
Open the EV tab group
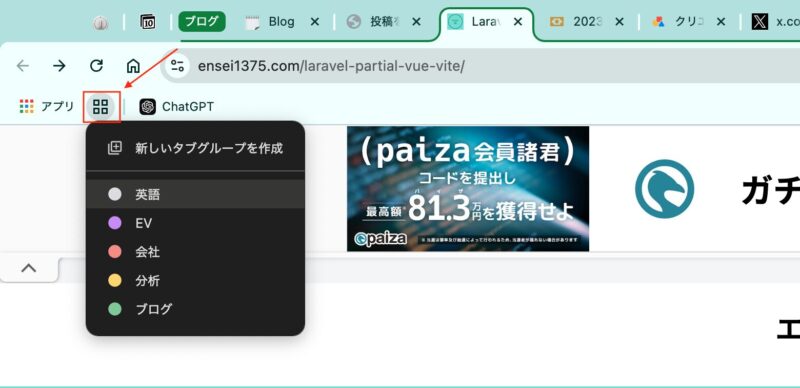click(195, 223)
